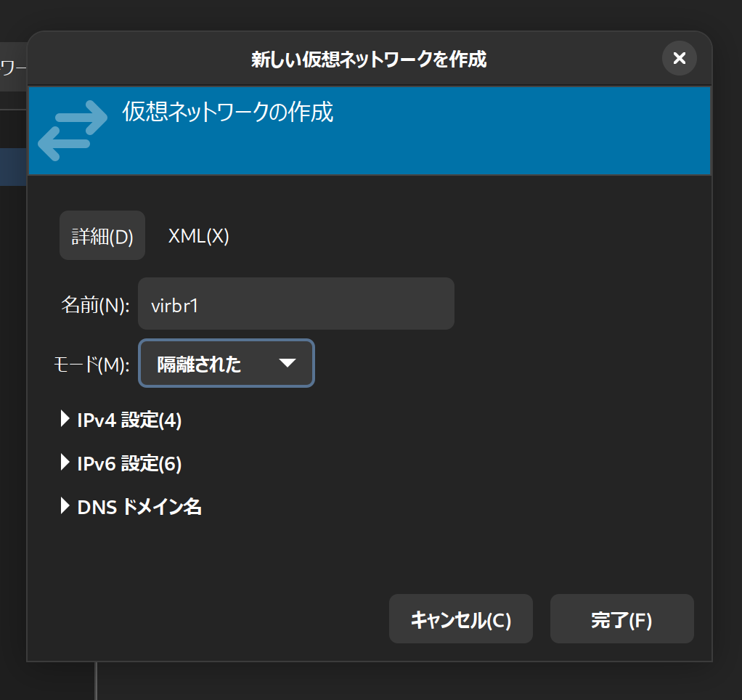Select the 詳細(D) tab
Viewport: 742px width, 700px height.
102,235
